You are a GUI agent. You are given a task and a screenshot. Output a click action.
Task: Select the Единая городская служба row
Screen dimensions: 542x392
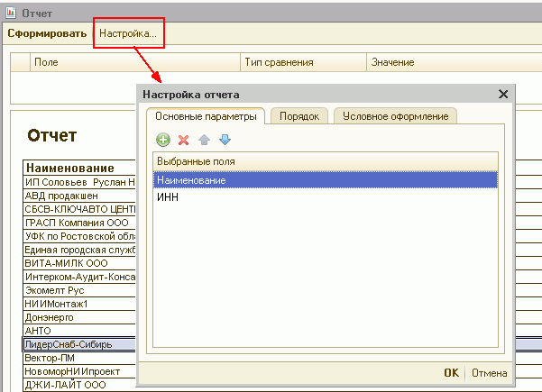tap(79, 250)
